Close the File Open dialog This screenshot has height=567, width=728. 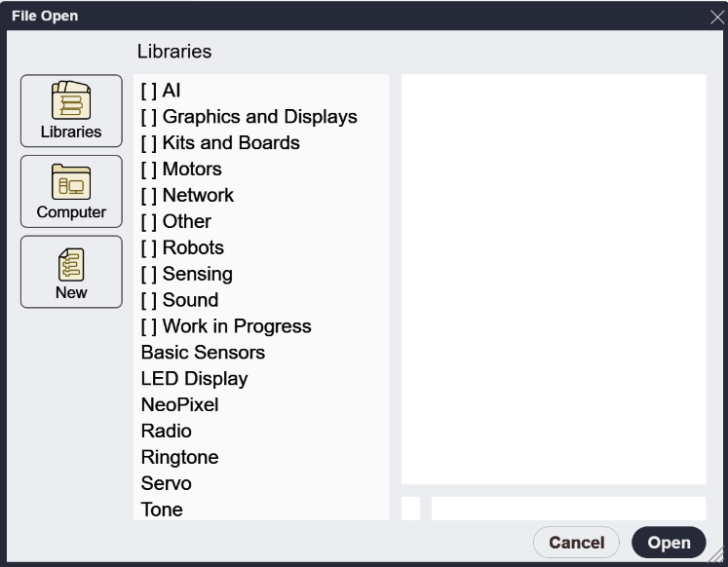(x=717, y=17)
